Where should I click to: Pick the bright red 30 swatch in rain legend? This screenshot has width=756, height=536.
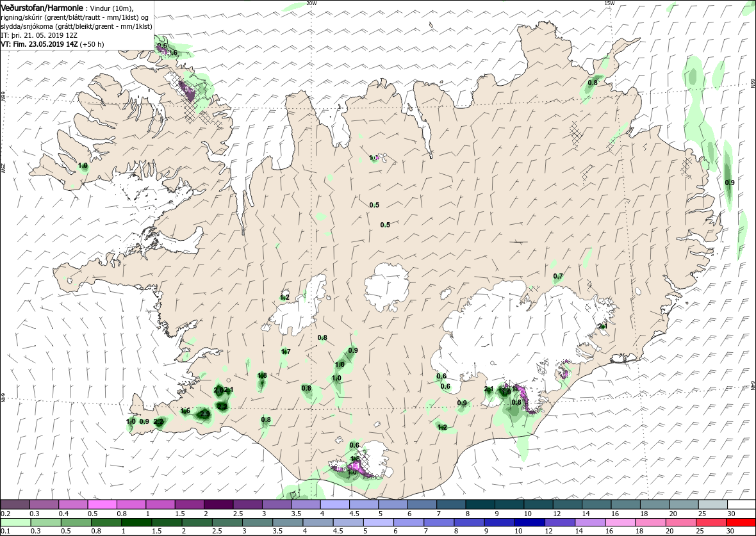pos(741,523)
